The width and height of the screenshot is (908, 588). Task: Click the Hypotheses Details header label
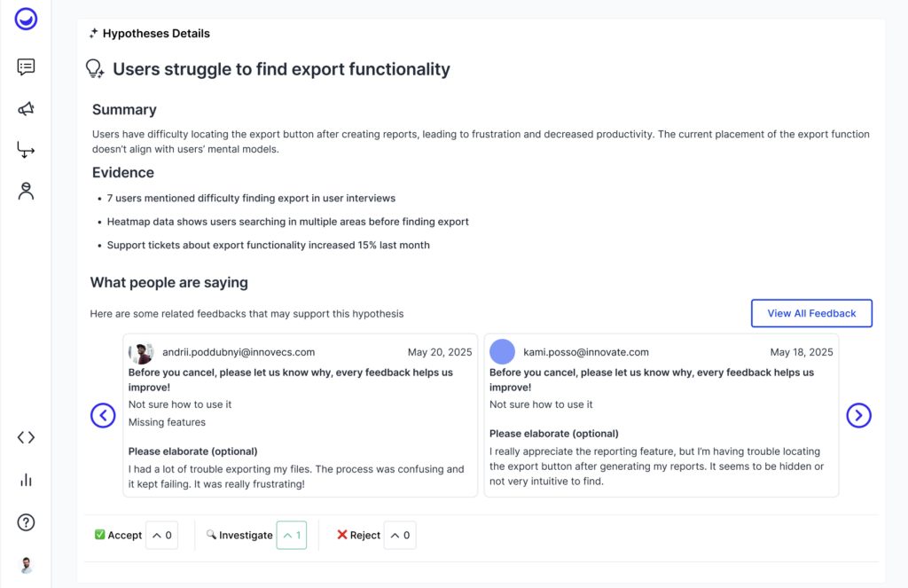pos(156,34)
